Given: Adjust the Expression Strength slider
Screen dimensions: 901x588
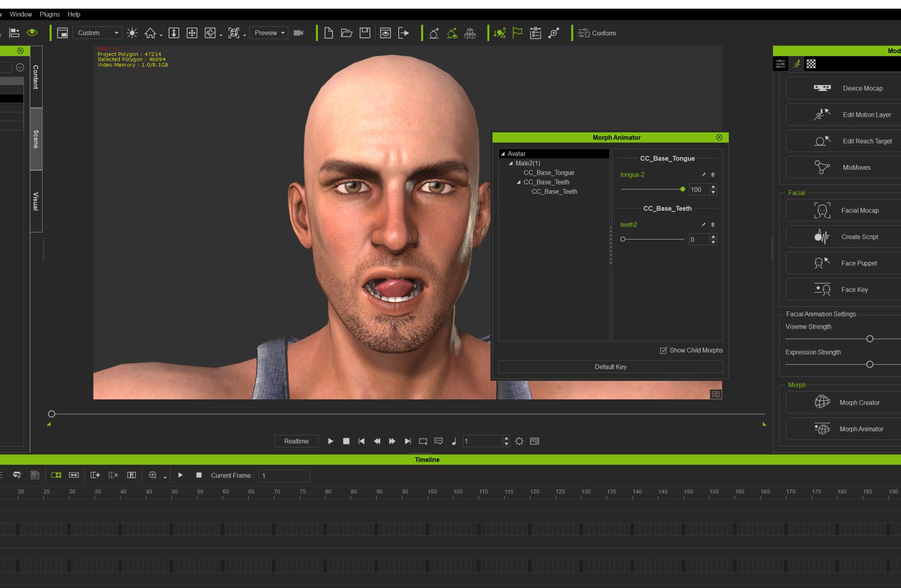Looking at the screenshot, I should click(x=869, y=365).
